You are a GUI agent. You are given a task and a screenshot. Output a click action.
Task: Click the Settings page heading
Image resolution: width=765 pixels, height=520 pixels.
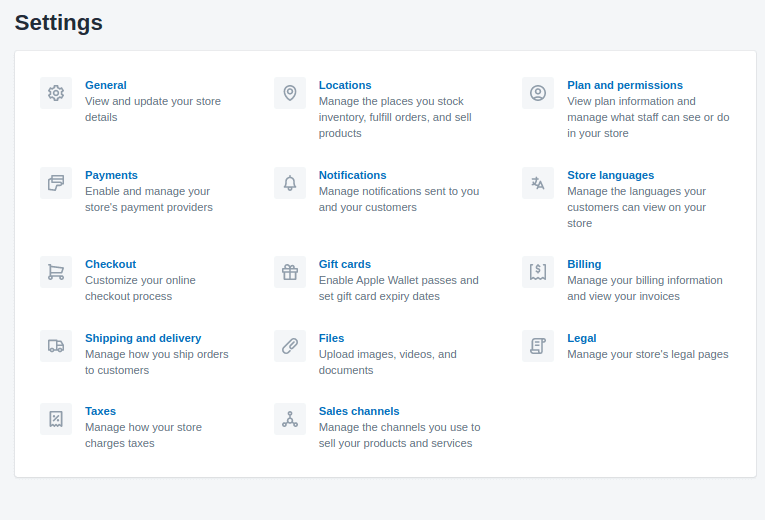coord(59,22)
